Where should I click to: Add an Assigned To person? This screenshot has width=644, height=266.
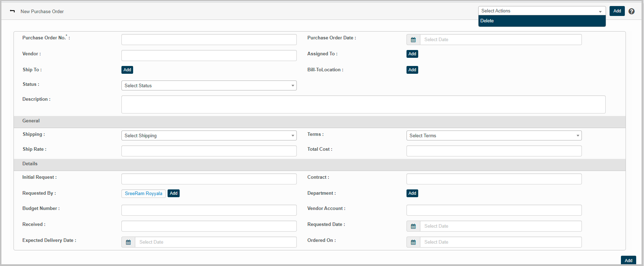pos(412,54)
